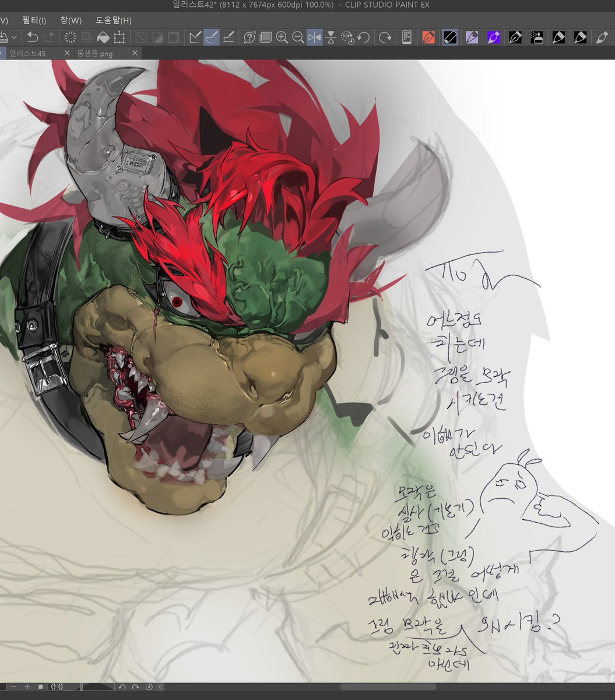
Task: Click the Undo arrow icon
Action: pos(33,37)
